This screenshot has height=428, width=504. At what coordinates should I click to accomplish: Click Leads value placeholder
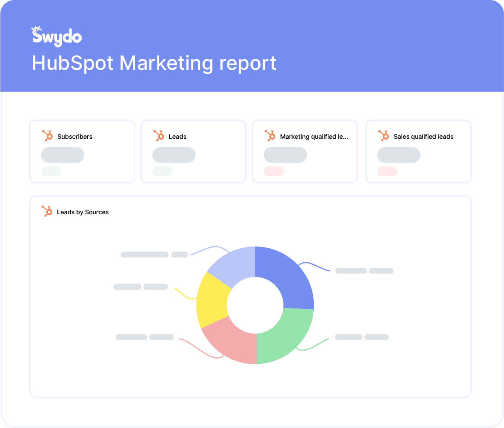tap(174, 155)
